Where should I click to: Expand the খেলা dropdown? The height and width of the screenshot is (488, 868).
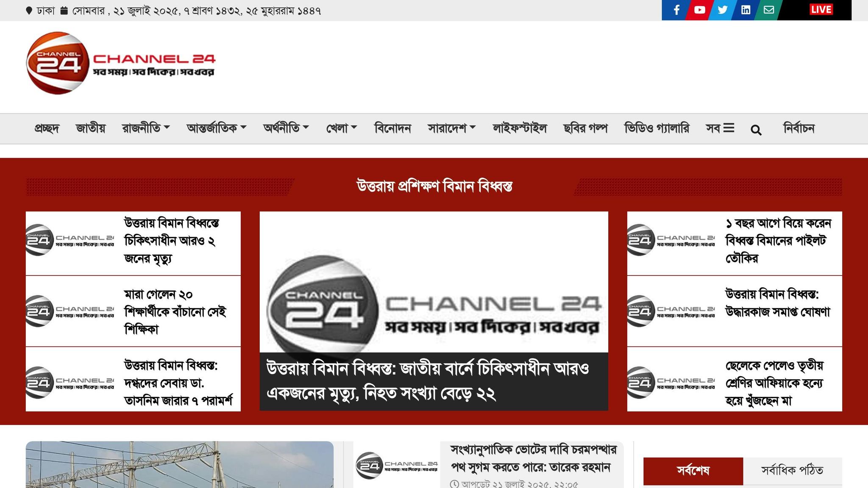[x=342, y=128]
